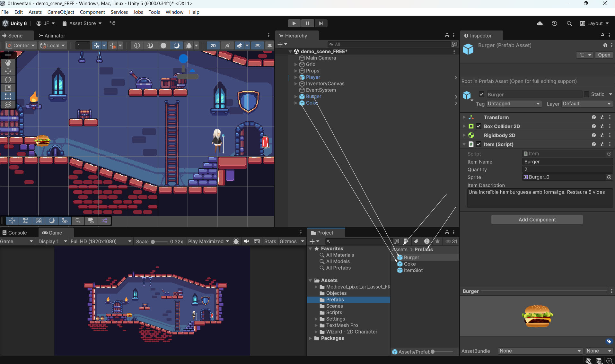Click the global search magnifier icon
The width and height of the screenshot is (615, 364).
(569, 23)
